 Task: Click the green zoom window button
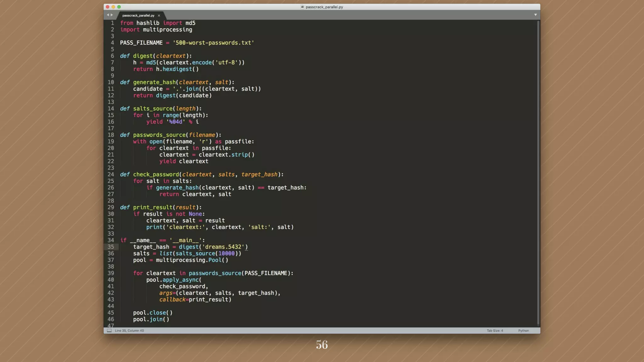point(119,7)
